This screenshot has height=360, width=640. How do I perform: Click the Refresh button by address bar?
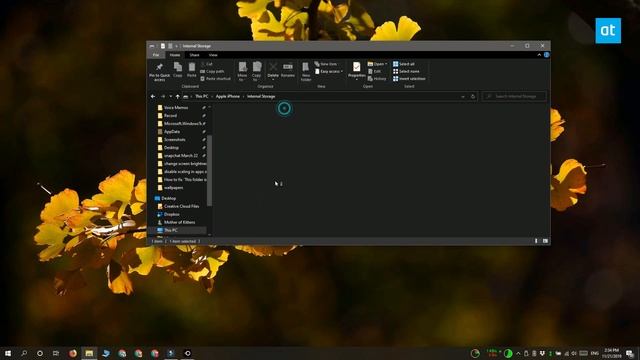pos(473,97)
